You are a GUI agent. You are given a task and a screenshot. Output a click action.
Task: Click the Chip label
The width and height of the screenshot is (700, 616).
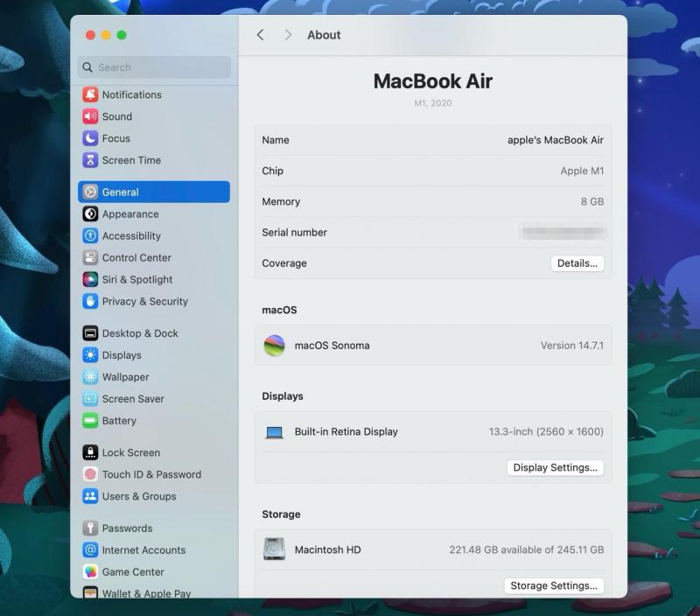(x=272, y=171)
